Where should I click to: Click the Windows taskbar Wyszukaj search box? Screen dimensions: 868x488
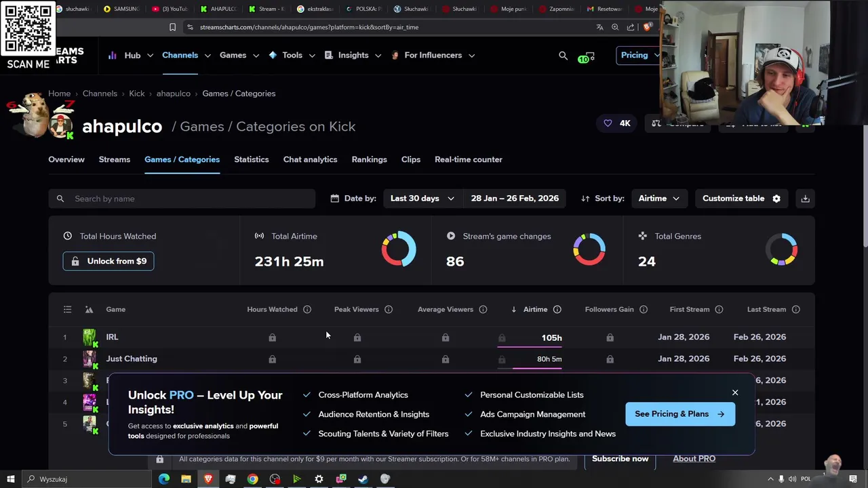88,479
